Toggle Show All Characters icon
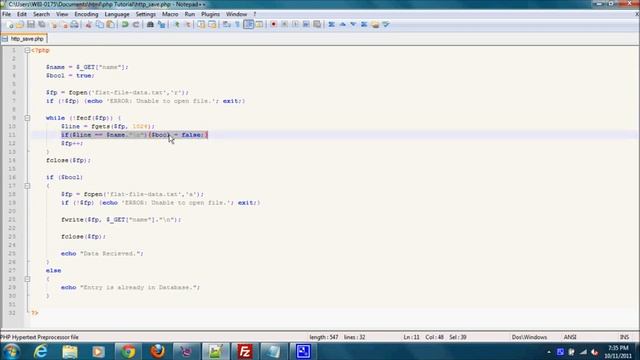640x360 pixels. [x=237, y=24]
